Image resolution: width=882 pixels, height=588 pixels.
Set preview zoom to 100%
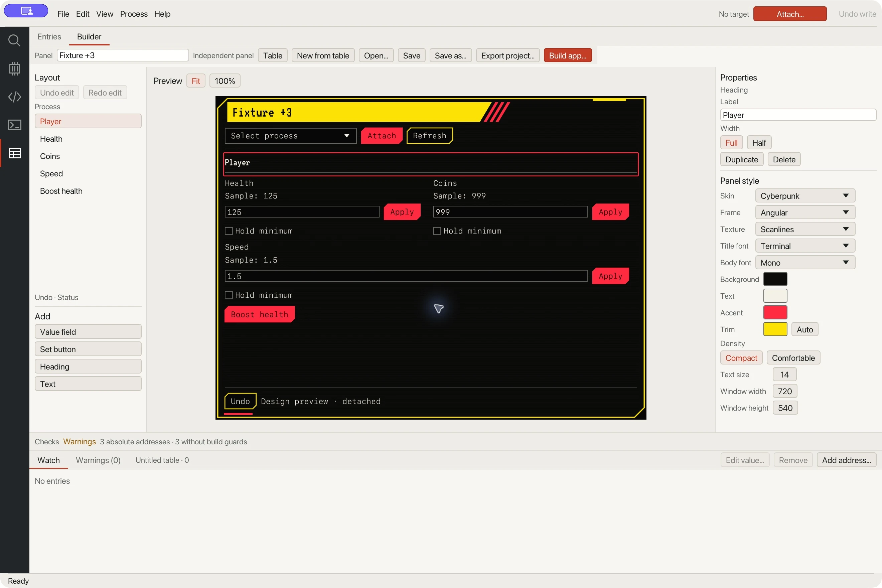pyautogui.click(x=225, y=81)
